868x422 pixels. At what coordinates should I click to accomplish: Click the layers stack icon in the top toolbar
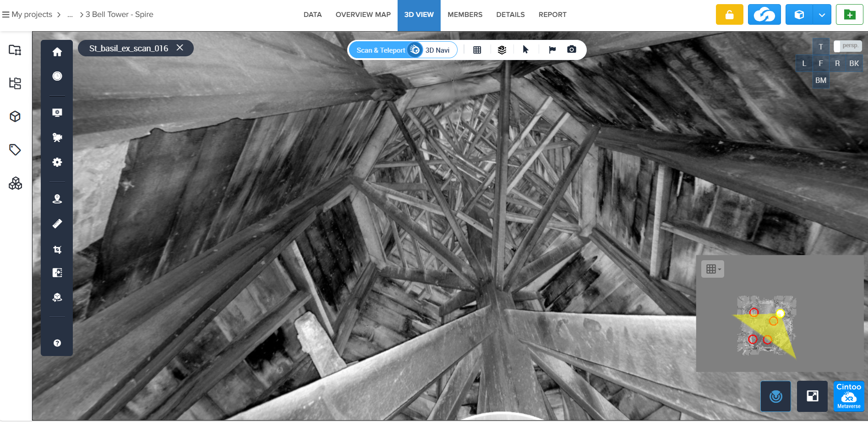click(502, 50)
